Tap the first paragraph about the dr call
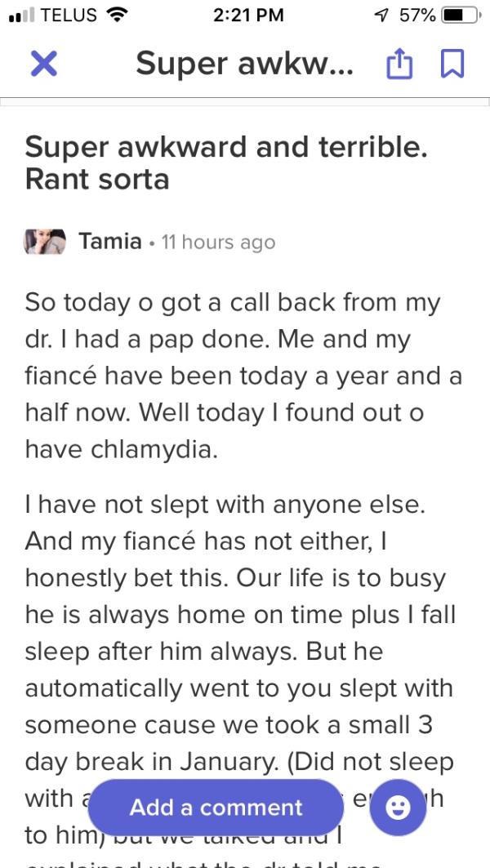The image size is (490, 868). tap(243, 376)
